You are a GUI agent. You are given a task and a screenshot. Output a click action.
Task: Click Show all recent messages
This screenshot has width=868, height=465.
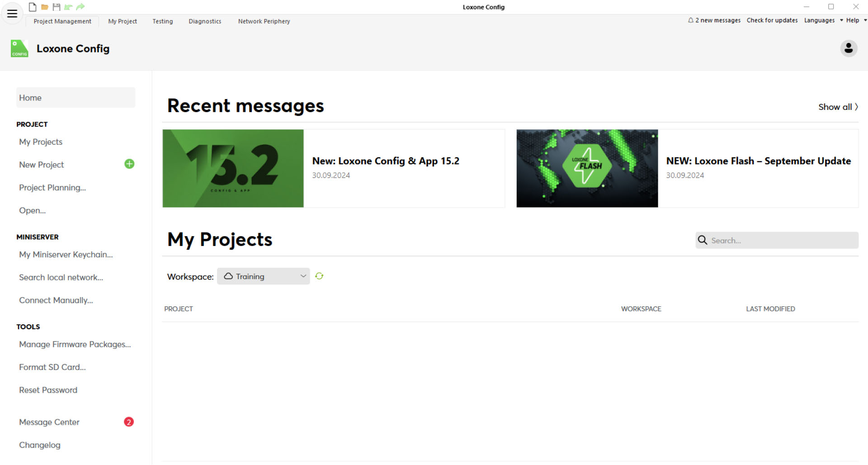click(838, 107)
